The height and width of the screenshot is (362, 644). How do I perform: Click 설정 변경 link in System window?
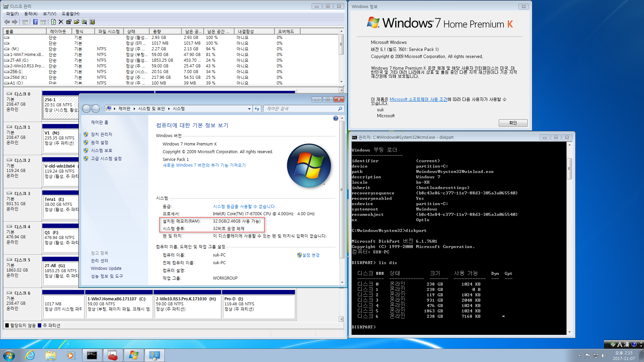point(311,255)
